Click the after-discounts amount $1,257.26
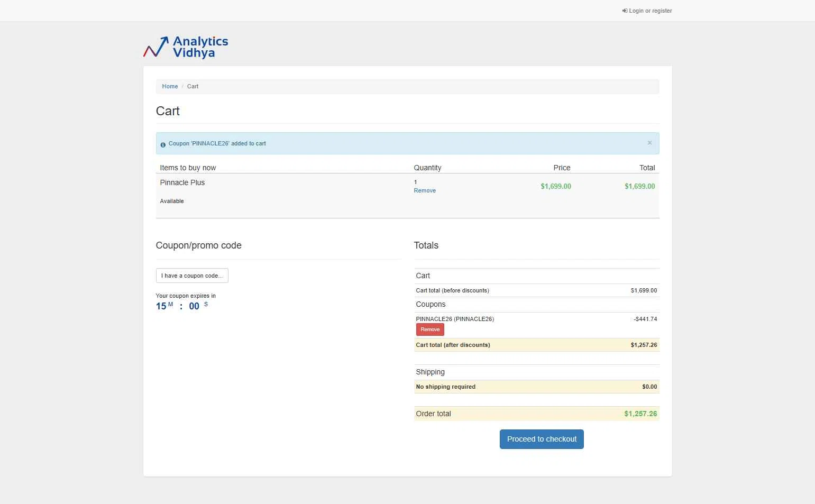The height and width of the screenshot is (504, 815). point(644,345)
